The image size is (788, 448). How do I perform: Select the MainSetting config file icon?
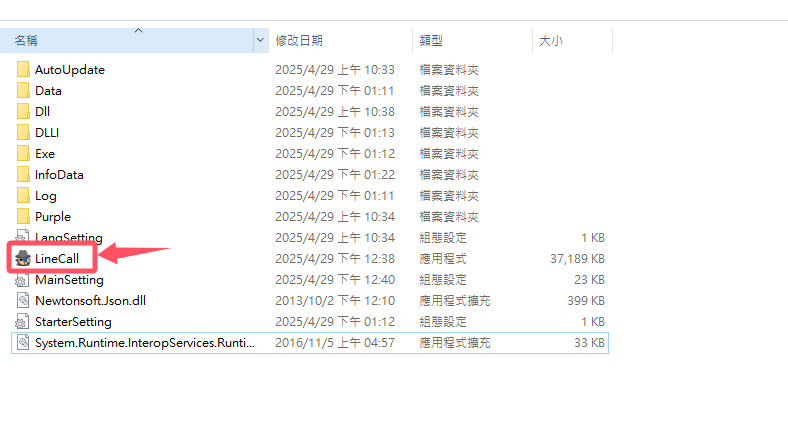point(23,280)
